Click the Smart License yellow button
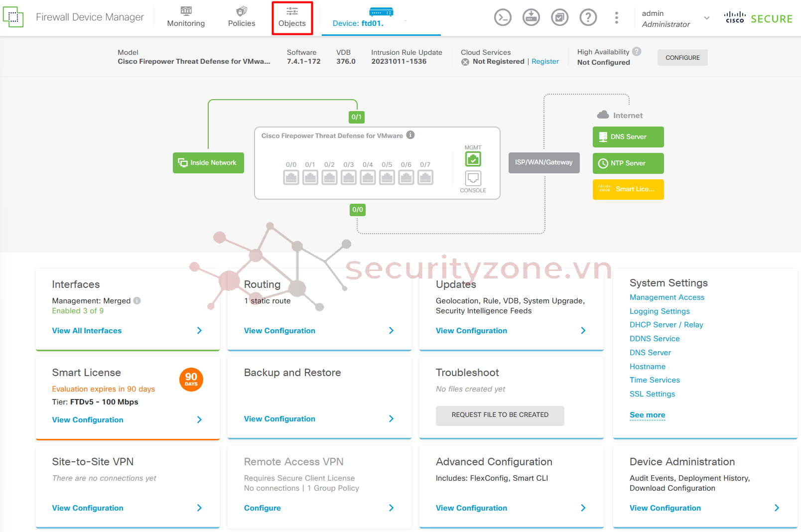801x532 pixels. [x=628, y=189]
